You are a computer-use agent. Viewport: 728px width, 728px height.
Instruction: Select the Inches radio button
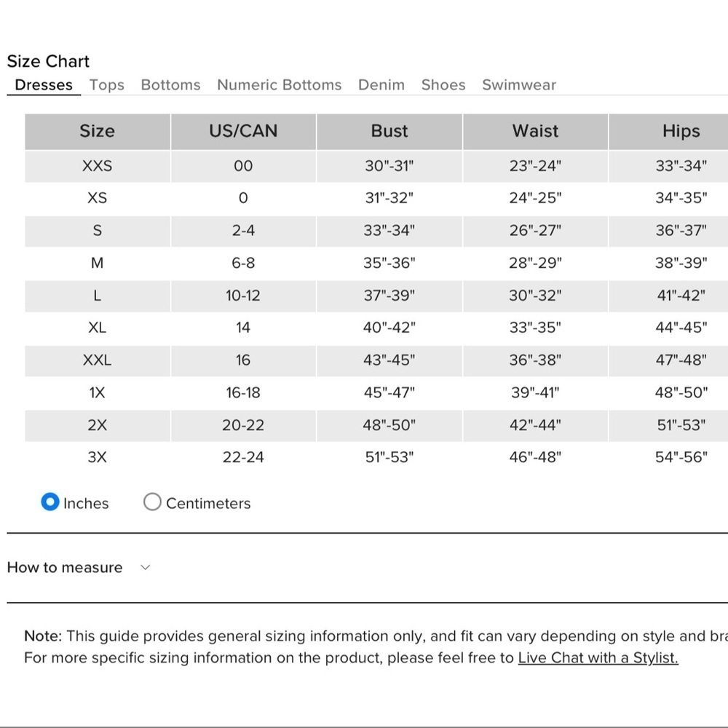point(50,502)
